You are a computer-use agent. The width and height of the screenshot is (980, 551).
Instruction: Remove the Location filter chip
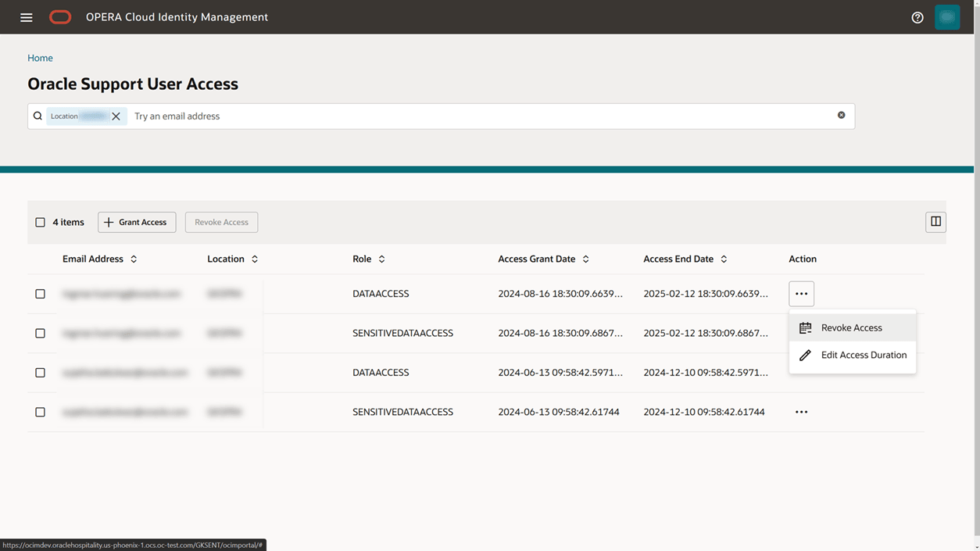coord(116,116)
